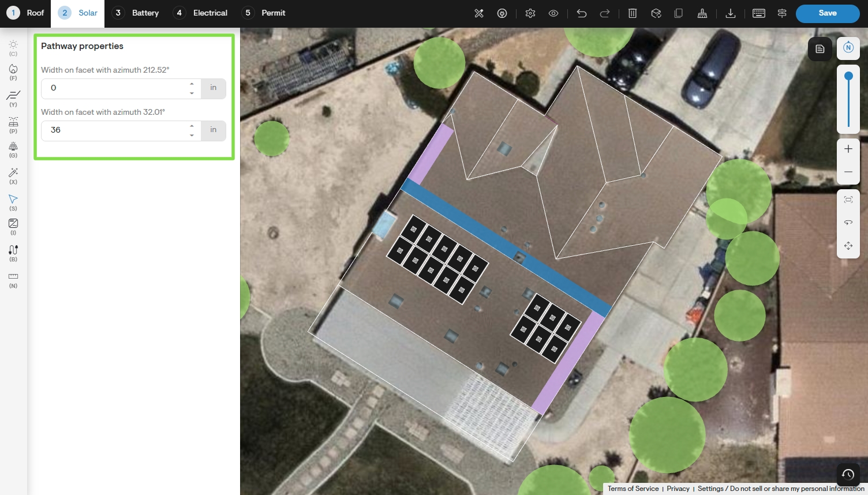868x495 pixels.
Task: Go to step 1 Roof tab
Action: pyautogui.click(x=25, y=13)
